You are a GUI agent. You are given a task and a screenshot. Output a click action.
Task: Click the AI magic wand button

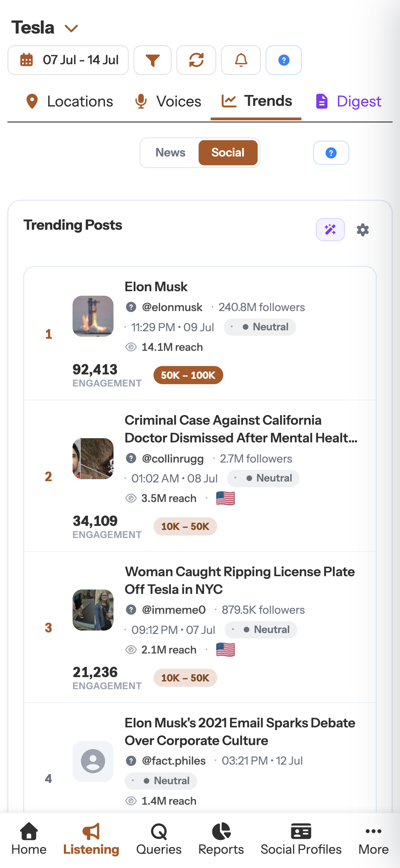[x=330, y=230]
